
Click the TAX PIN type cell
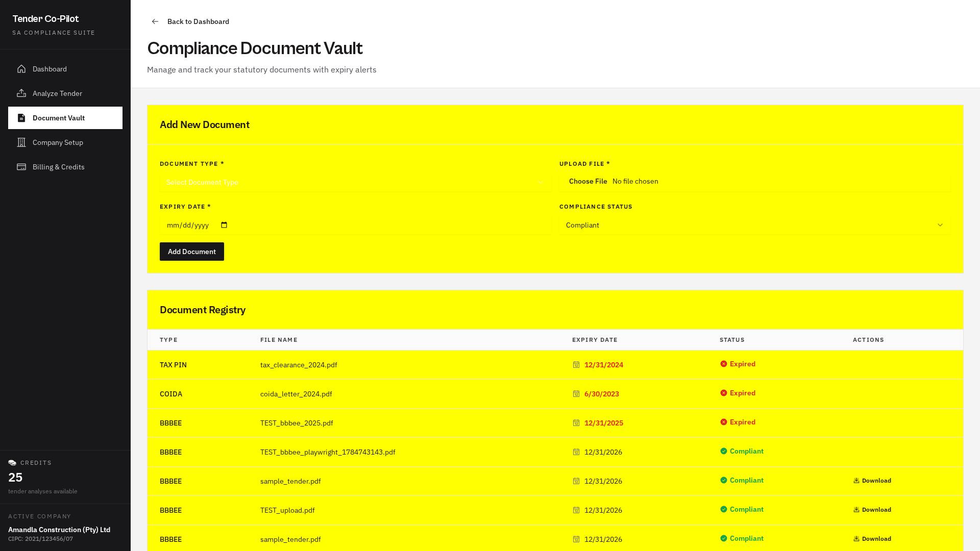tap(173, 365)
